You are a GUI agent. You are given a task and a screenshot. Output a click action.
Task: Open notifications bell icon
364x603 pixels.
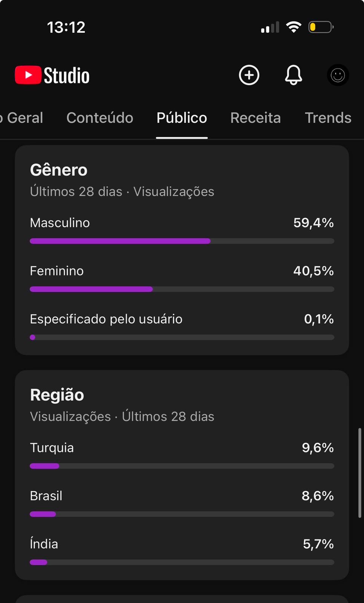click(x=294, y=75)
